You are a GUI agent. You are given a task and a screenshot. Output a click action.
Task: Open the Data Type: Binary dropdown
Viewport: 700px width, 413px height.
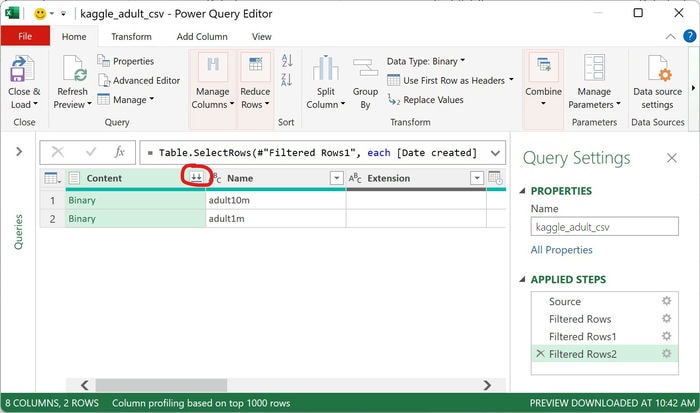coord(425,61)
